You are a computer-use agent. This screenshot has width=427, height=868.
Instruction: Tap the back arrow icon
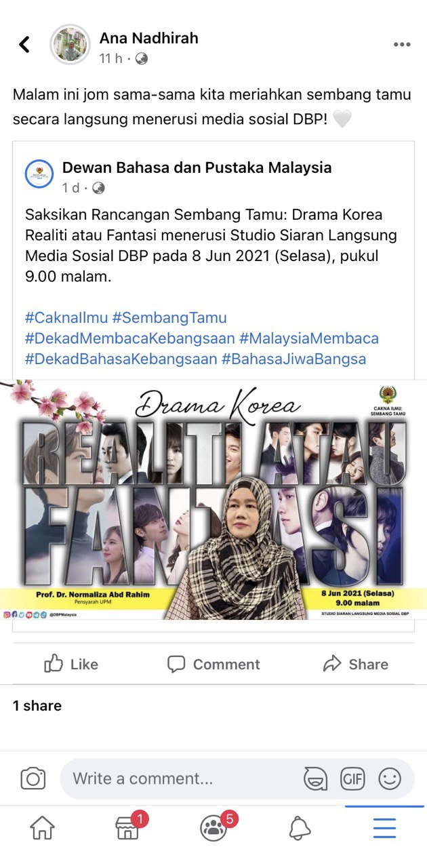[x=24, y=45]
